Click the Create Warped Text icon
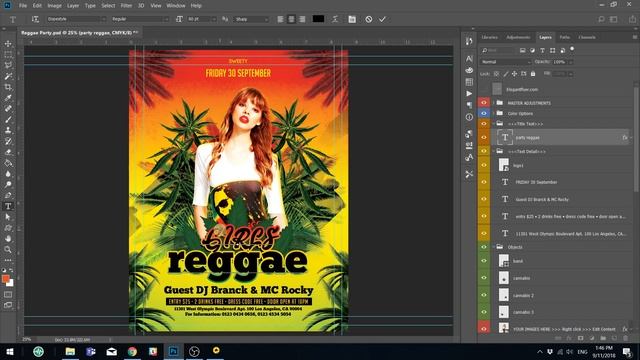640x360 pixels. (335, 19)
